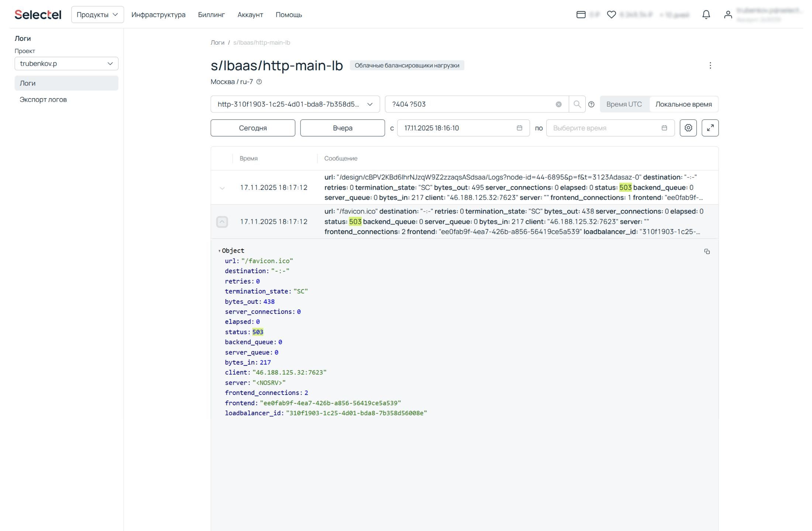Open the user account profile icon
812x531 pixels.
point(727,15)
